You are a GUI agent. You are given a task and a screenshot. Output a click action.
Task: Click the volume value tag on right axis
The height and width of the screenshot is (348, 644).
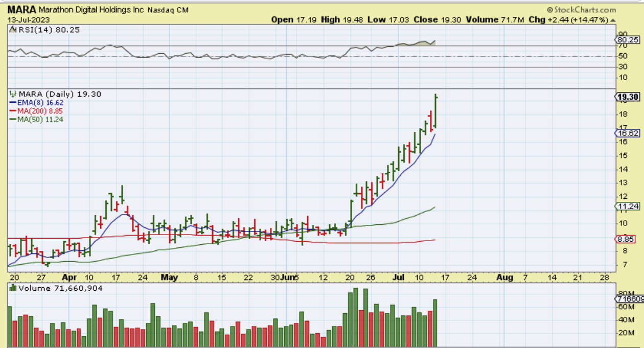(x=629, y=298)
